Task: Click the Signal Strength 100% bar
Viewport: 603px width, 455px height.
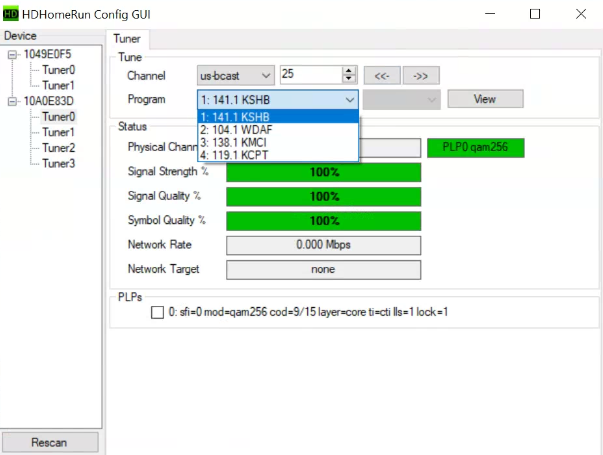Action: pos(324,172)
